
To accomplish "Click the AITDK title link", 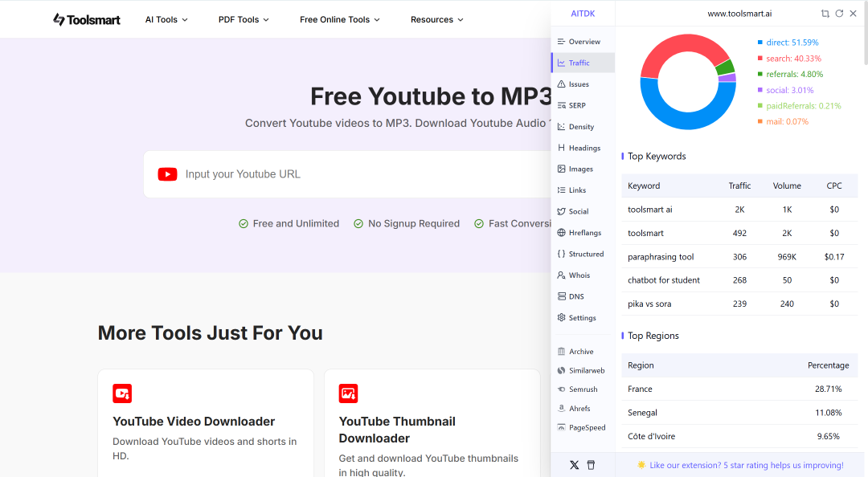I will click(583, 14).
